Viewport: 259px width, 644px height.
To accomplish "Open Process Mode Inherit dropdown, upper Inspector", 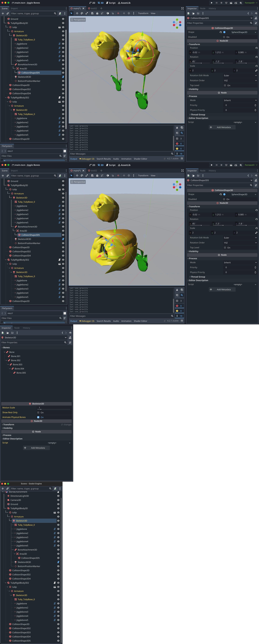I will (240, 100).
